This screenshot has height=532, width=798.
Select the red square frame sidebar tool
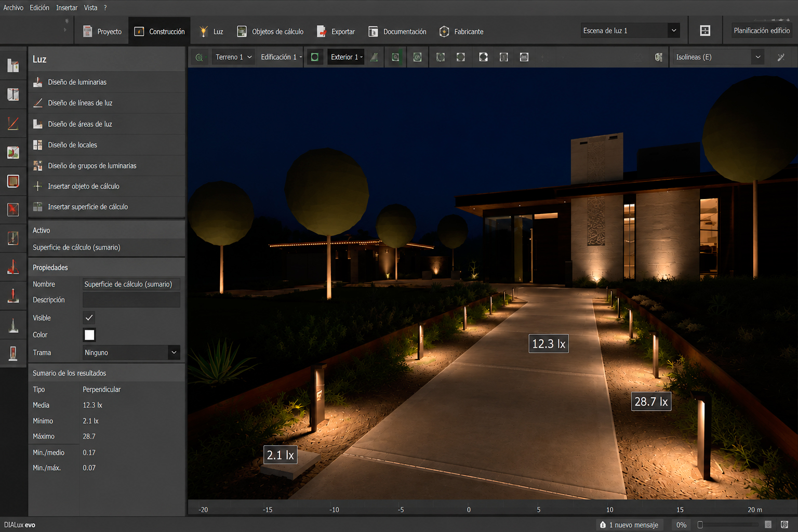pyautogui.click(x=13, y=181)
